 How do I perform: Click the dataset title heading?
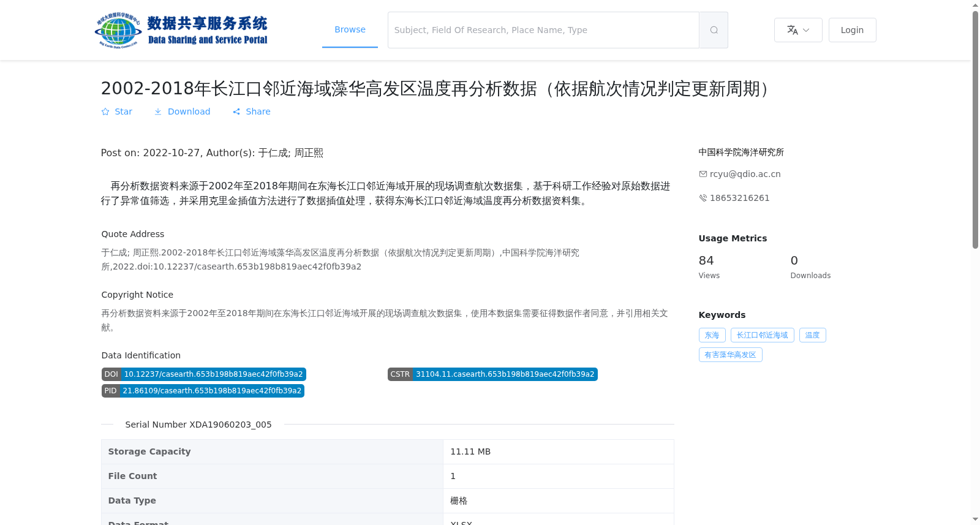pos(437,89)
